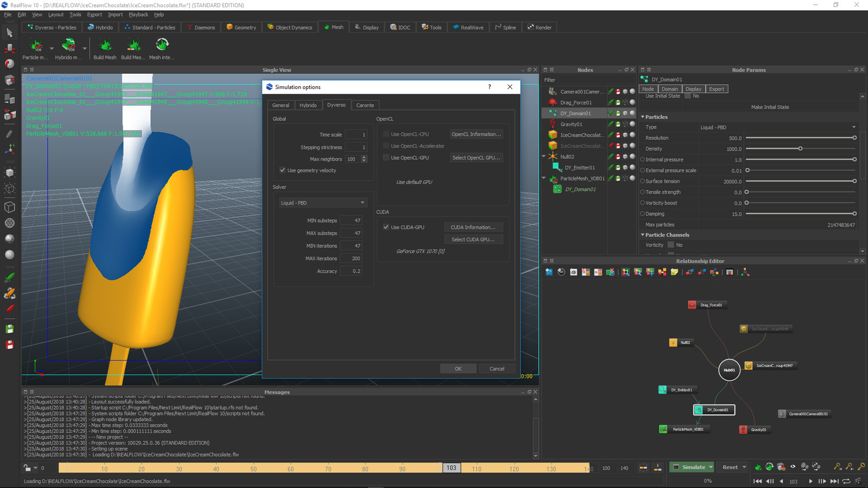Click the Hub01 node circle
Screen dimensions: 868x488
(729, 370)
